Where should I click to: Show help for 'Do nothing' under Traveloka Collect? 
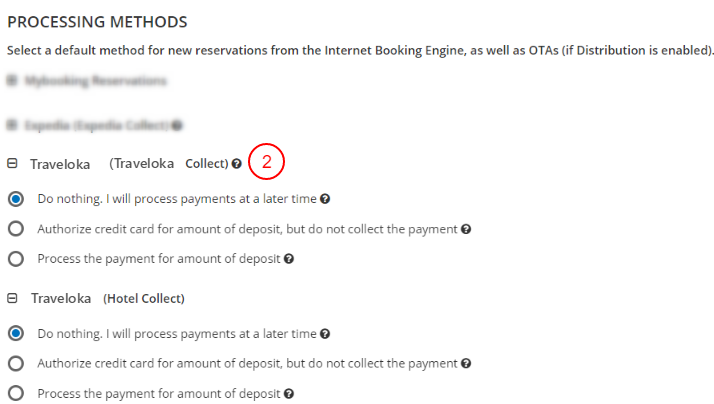tap(326, 199)
